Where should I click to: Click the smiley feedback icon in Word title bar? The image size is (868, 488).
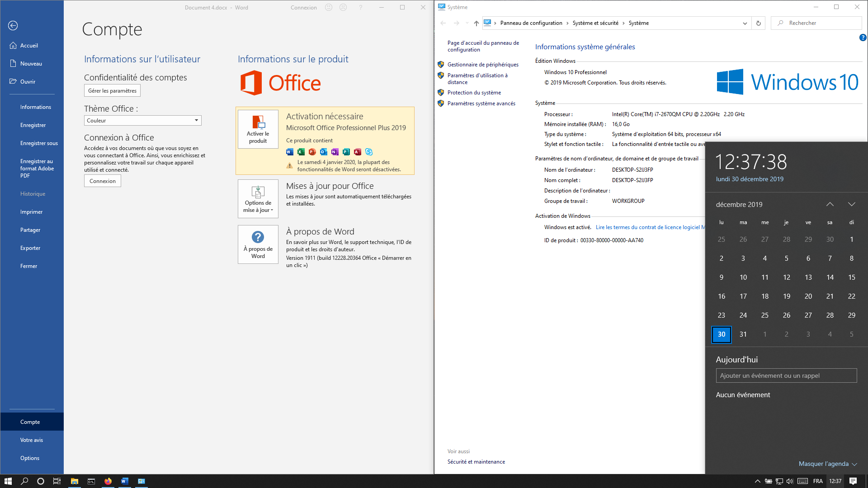tap(329, 7)
